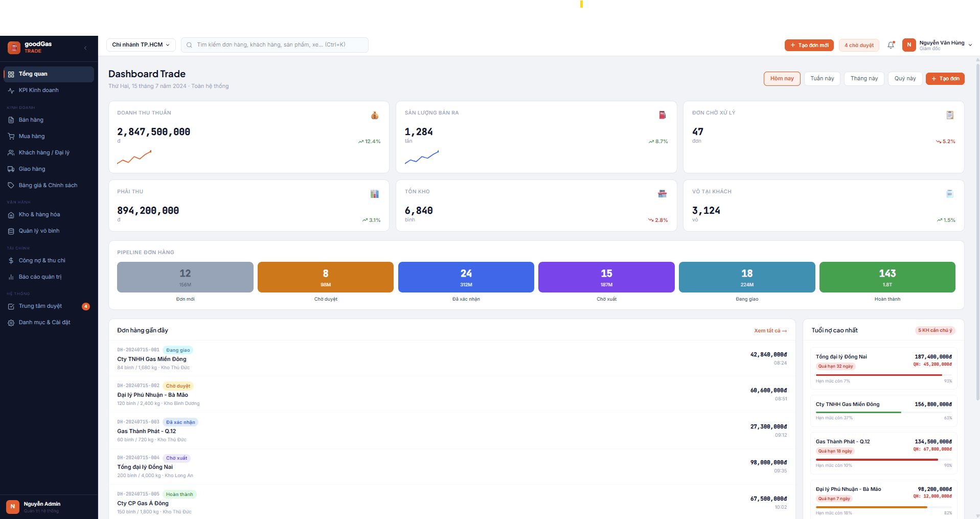Open the Tổng đại lý Đồng Nai debt card
Viewport: 980px width, 519px height.
[883, 369]
